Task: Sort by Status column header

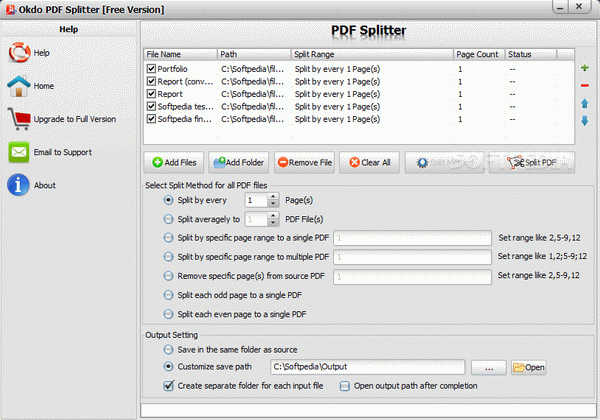Action: (x=531, y=54)
